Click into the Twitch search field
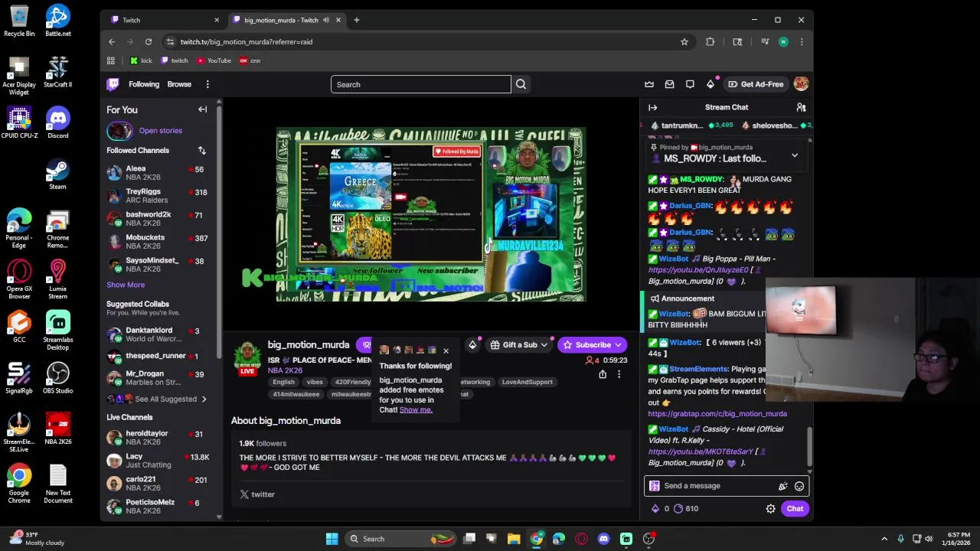 pyautogui.click(x=420, y=84)
